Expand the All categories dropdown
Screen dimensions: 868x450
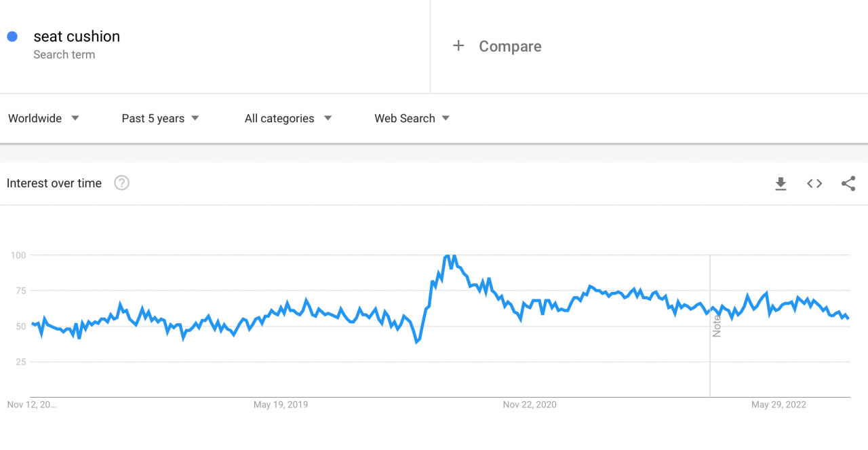click(287, 118)
